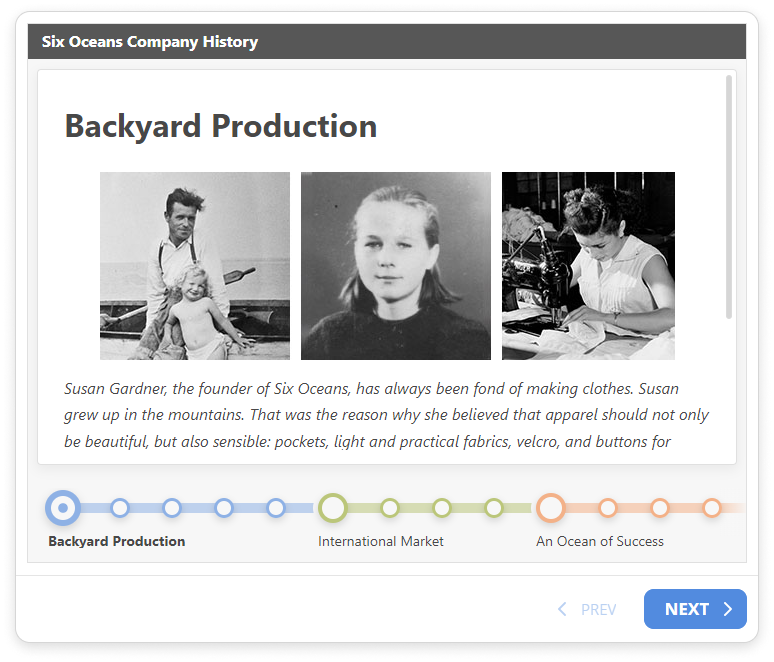This screenshot has width=774, height=662.
Task: Open the International Market step label
Action: tap(380, 541)
